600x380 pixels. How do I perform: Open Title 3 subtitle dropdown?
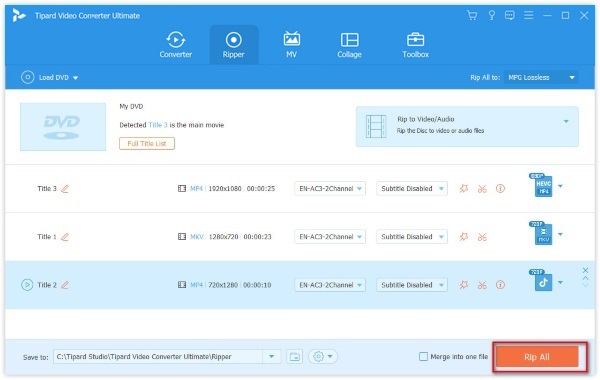pos(412,189)
